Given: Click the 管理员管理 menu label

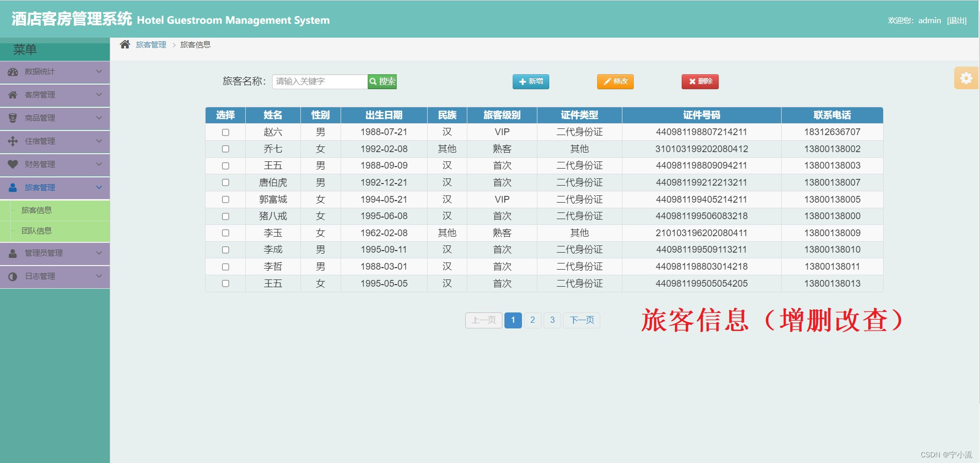Looking at the screenshot, I should (44, 253).
